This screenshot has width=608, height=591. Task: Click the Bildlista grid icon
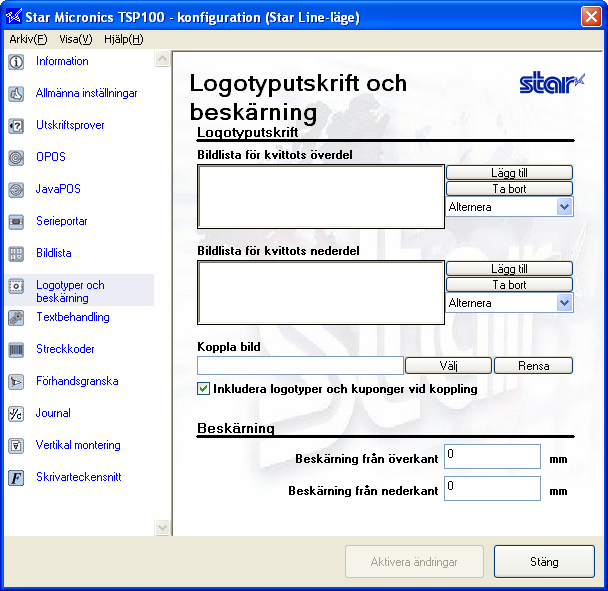[16, 254]
